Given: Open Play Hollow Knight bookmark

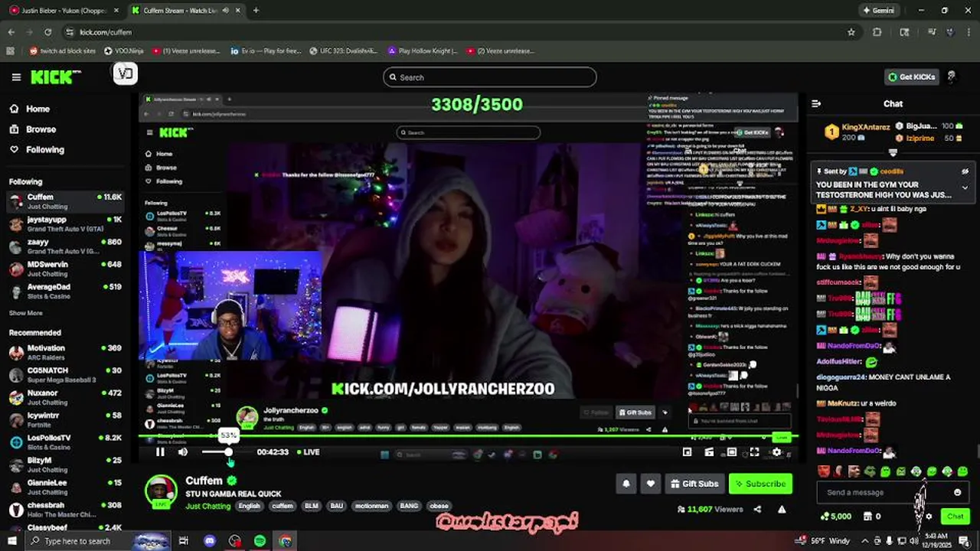Looking at the screenshot, I should pyautogui.click(x=422, y=51).
